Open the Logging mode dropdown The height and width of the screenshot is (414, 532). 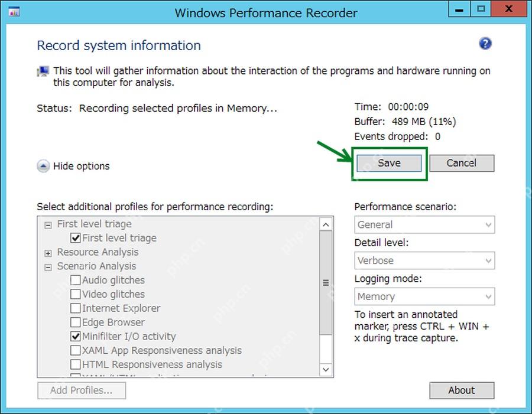(424, 296)
